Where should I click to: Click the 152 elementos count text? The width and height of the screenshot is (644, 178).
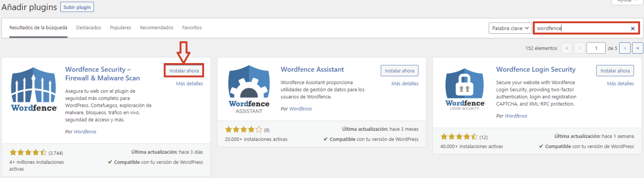[x=541, y=48]
